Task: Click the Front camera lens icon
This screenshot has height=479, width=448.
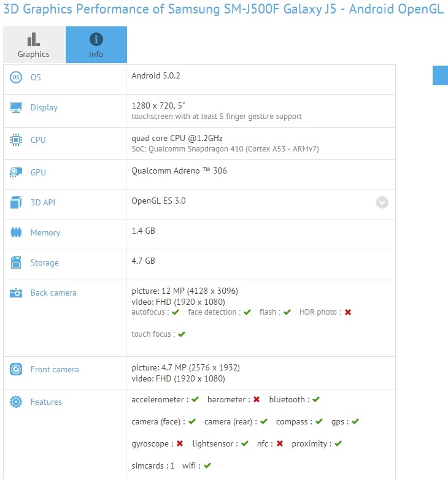Action: 16,369
